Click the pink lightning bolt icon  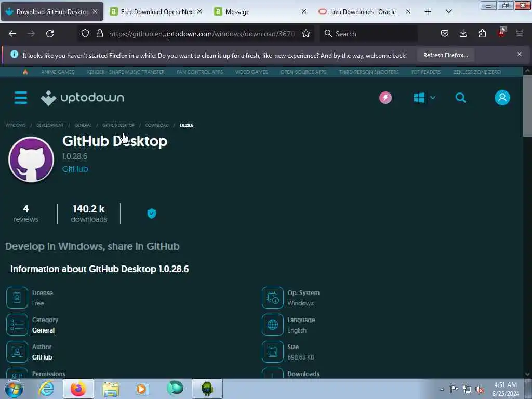pos(385,98)
